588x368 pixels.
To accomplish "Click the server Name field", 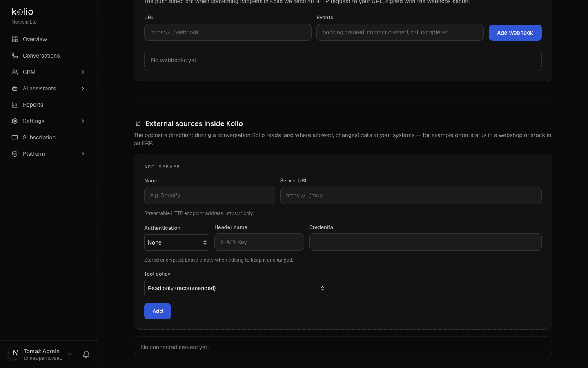I will point(209,195).
